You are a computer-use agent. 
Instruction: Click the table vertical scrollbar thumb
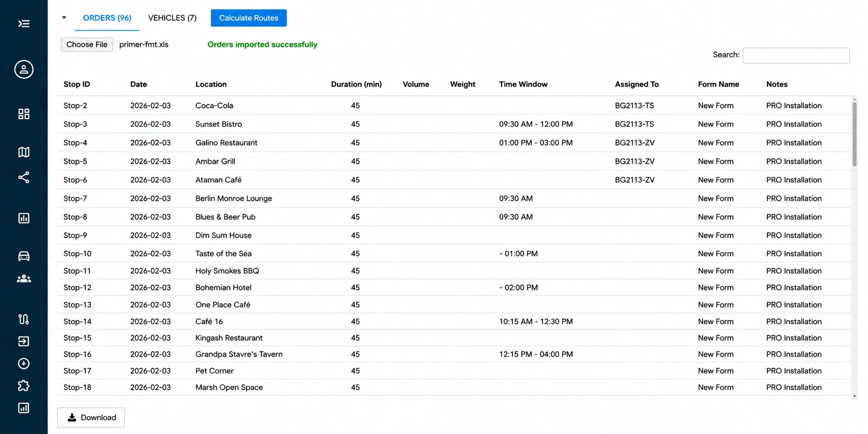[x=854, y=134]
